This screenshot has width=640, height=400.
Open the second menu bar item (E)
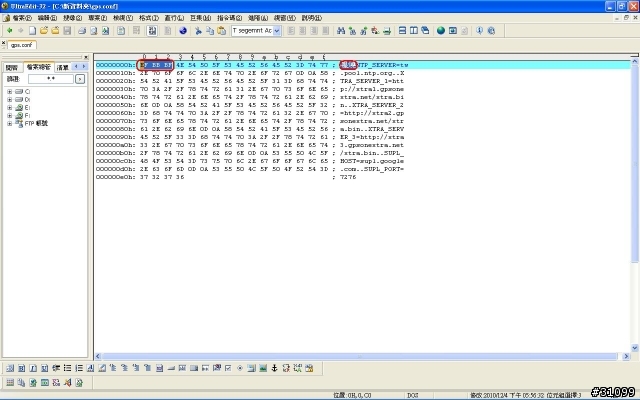tap(47, 18)
